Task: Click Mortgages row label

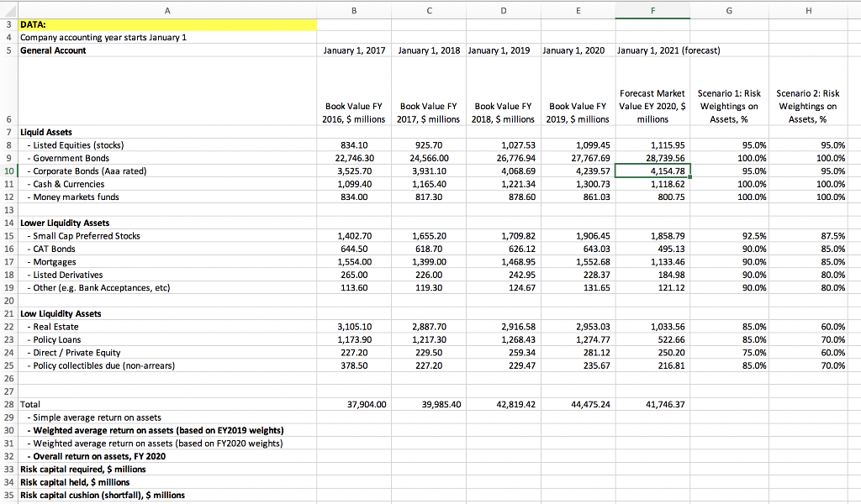Action: click(51, 262)
